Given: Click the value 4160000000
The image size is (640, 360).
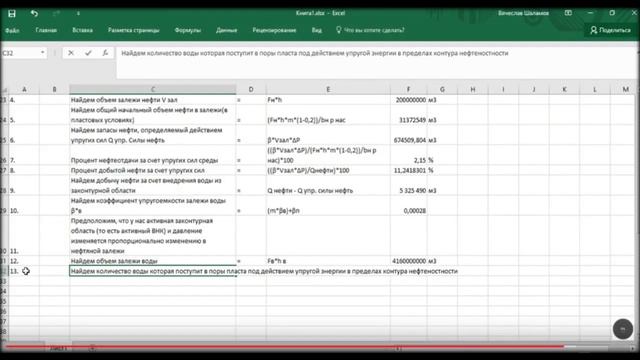Looking at the screenshot, I should pyautogui.click(x=409, y=261).
